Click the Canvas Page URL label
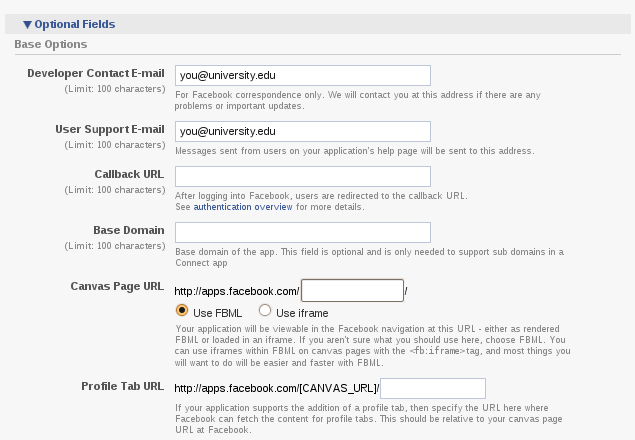This screenshot has width=635, height=440. (x=117, y=287)
